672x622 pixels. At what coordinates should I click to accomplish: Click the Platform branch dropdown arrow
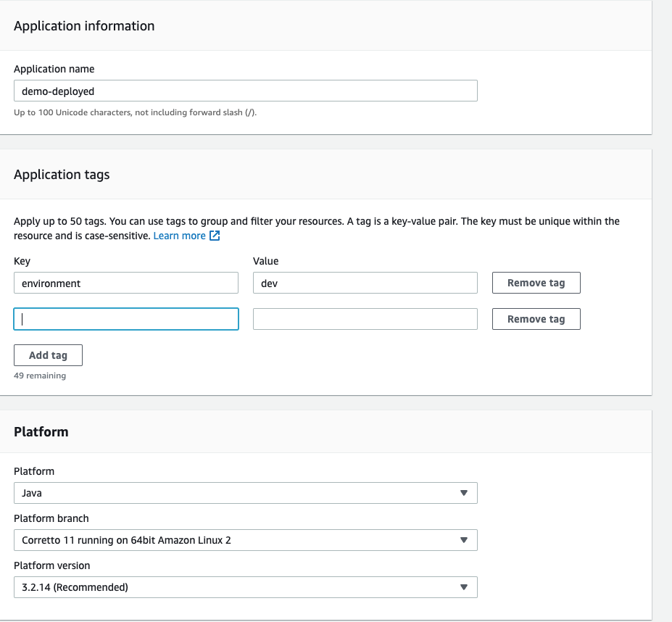(464, 540)
